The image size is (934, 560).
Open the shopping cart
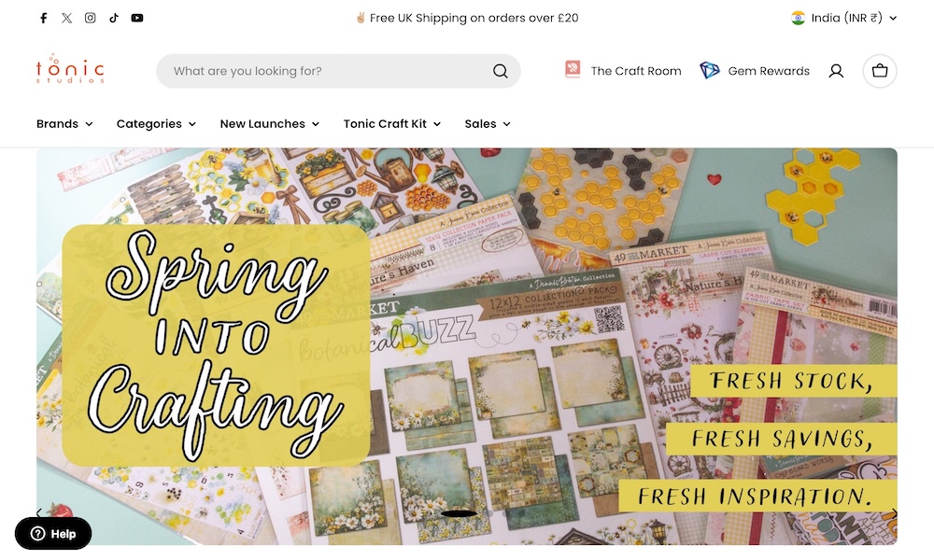pos(880,71)
